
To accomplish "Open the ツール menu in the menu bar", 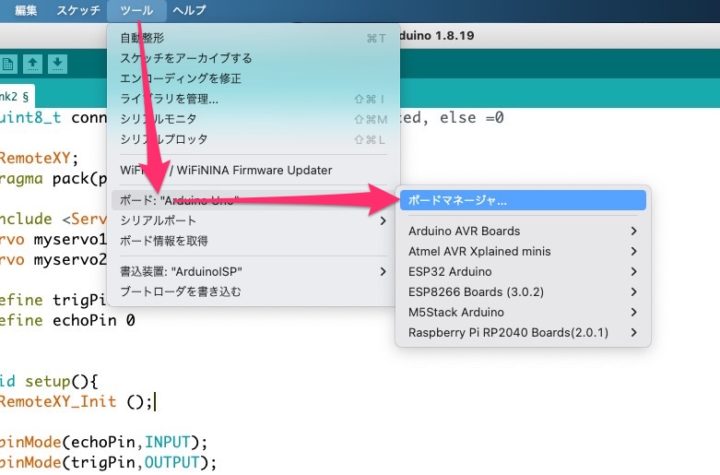I will (x=135, y=11).
